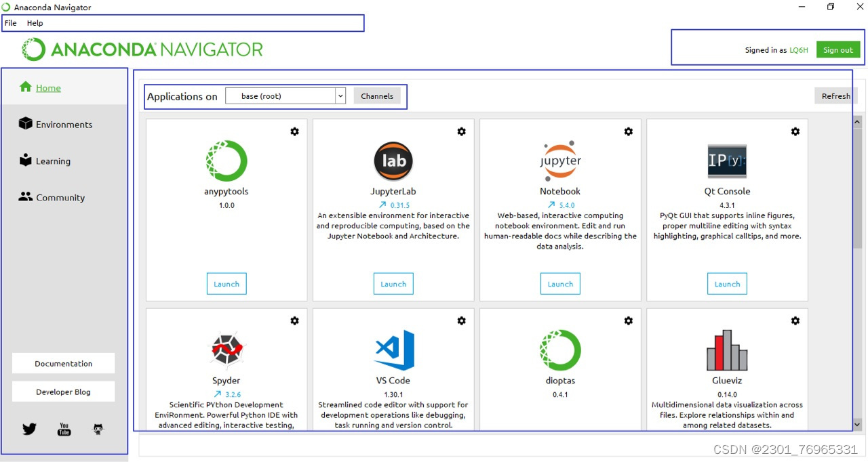Sign out of the account
This screenshot has width=868, height=462.
click(x=838, y=49)
